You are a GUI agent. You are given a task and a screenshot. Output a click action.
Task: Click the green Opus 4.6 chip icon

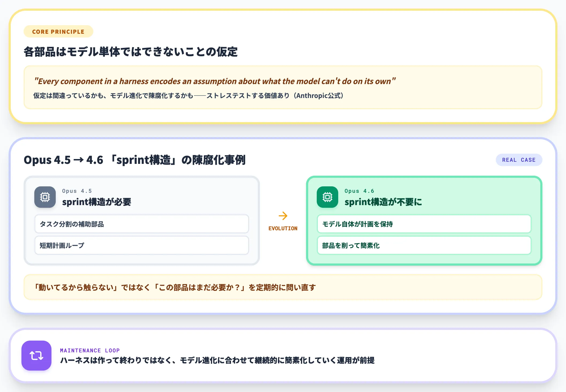coord(327,197)
